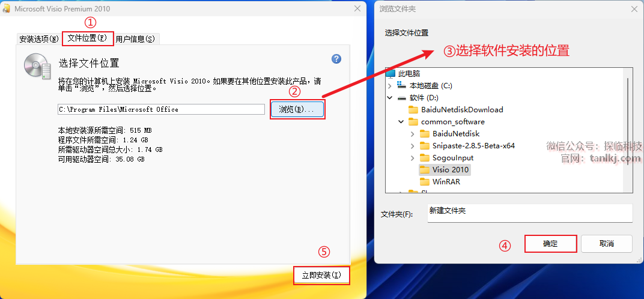Click the 选择文件位置 label in browse dialog
Image resolution: width=644 pixels, height=299 pixels.
pos(406,33)
